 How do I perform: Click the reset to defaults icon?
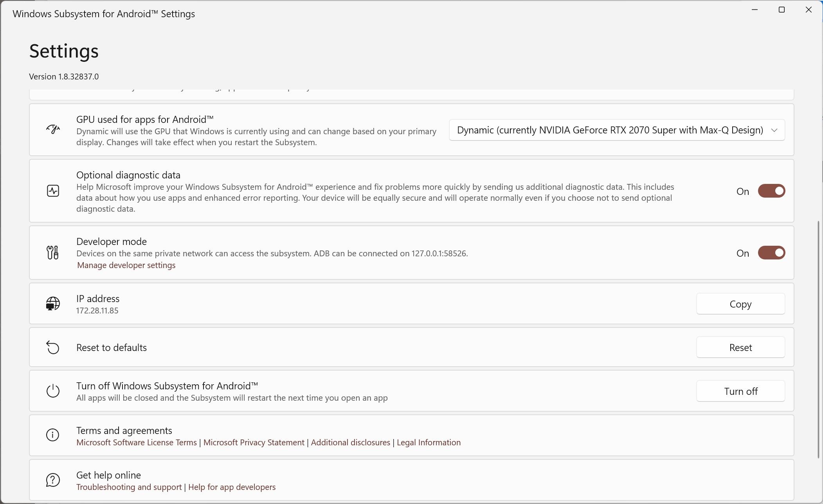(53, 347)
